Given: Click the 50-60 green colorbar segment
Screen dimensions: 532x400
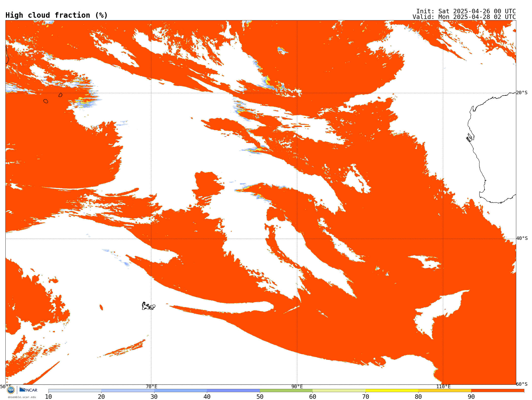Looking at the screenshot, I should [286, 391].
